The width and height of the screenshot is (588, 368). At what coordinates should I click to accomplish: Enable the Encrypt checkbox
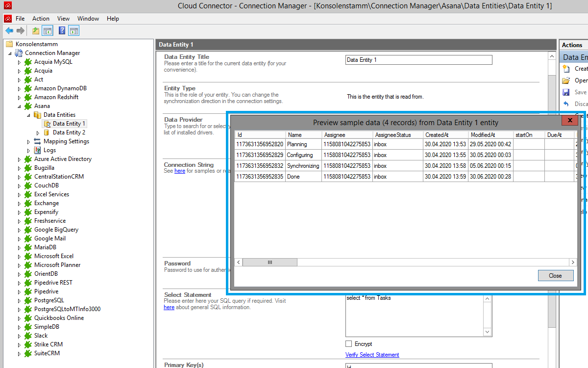click(349, 344)
